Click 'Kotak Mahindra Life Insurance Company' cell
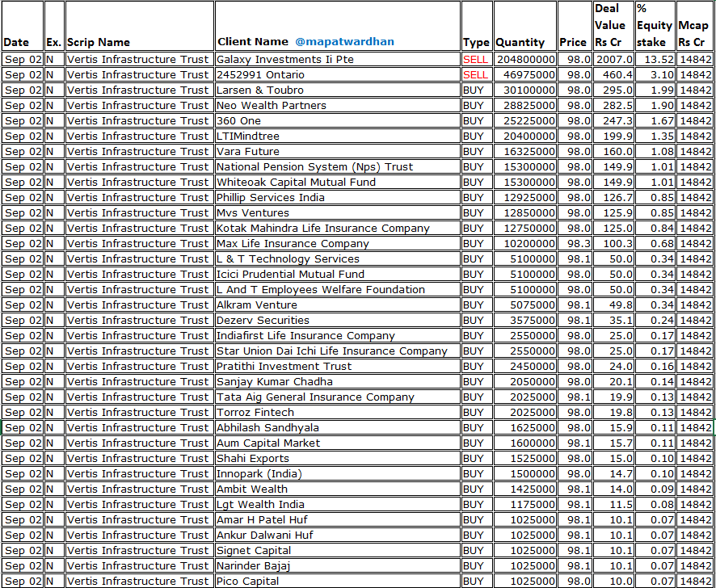 coord(338,229)
